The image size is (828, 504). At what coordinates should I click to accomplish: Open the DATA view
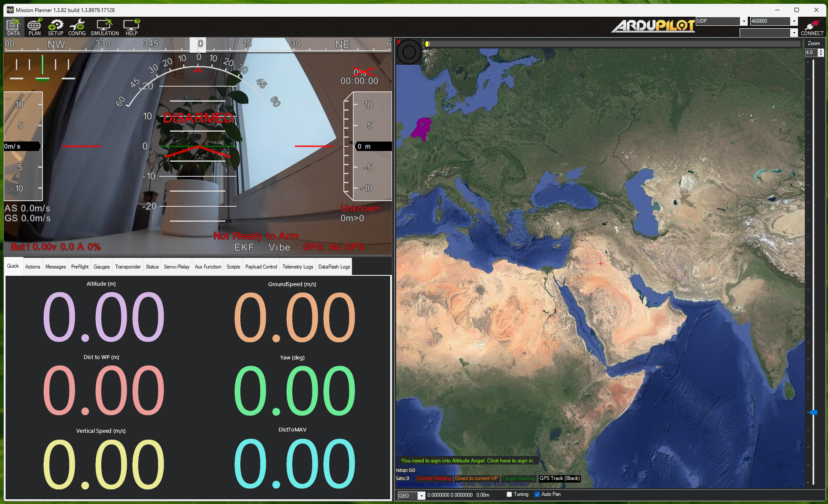click(13, 27)
